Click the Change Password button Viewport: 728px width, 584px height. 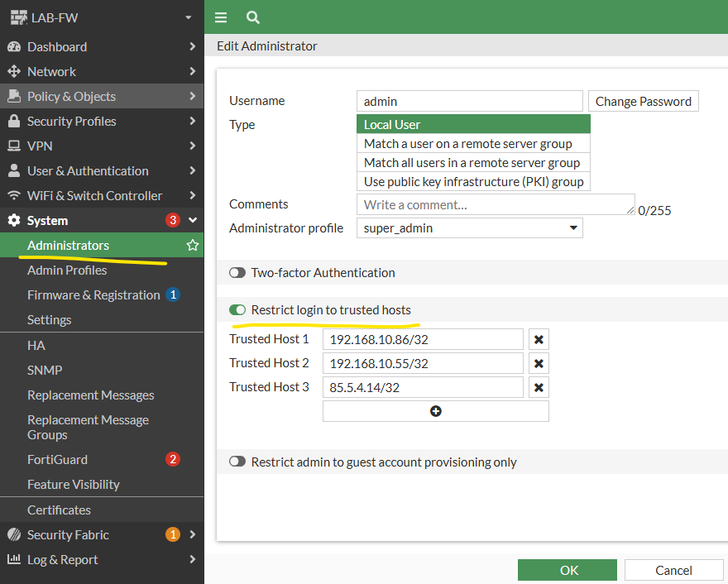point(643,101)
